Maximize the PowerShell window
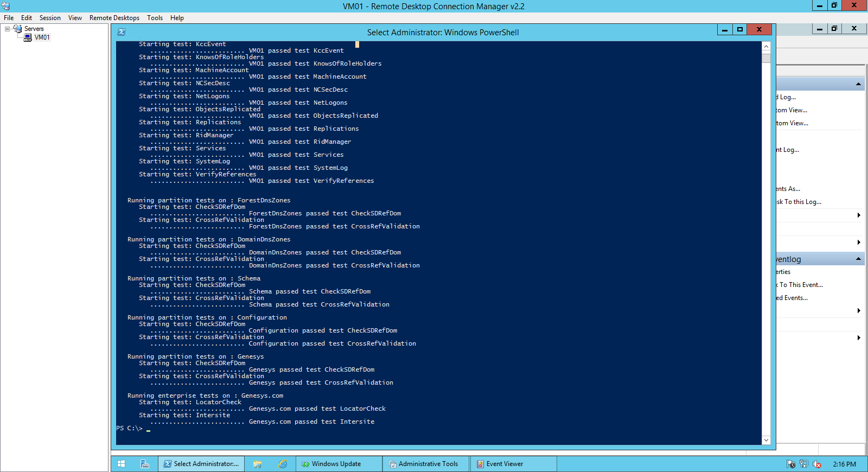868x472 pixels. tap(739, 30)
